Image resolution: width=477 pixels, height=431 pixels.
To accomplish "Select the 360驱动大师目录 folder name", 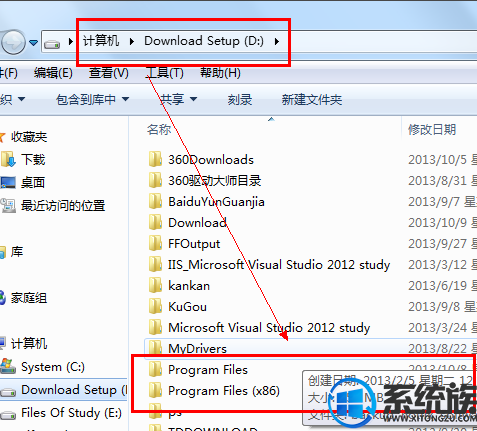I will point(215,181).
